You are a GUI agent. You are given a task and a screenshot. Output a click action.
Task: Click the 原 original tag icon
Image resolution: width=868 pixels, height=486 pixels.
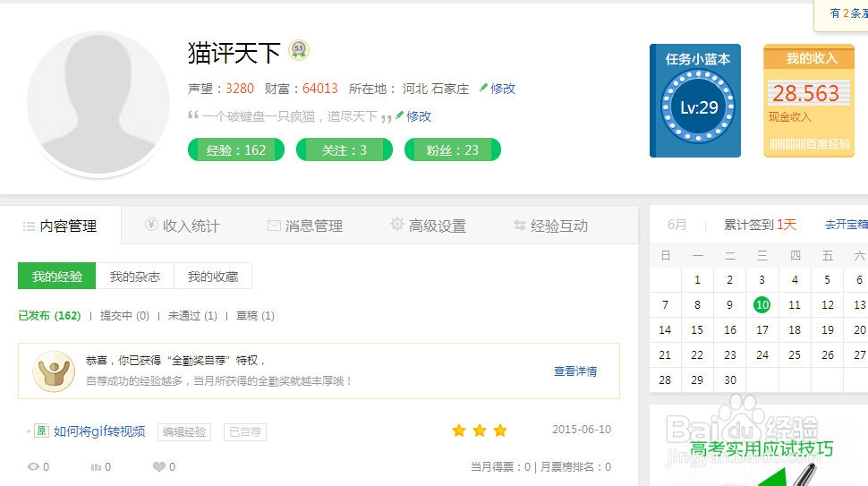click(x=41, y=431)
